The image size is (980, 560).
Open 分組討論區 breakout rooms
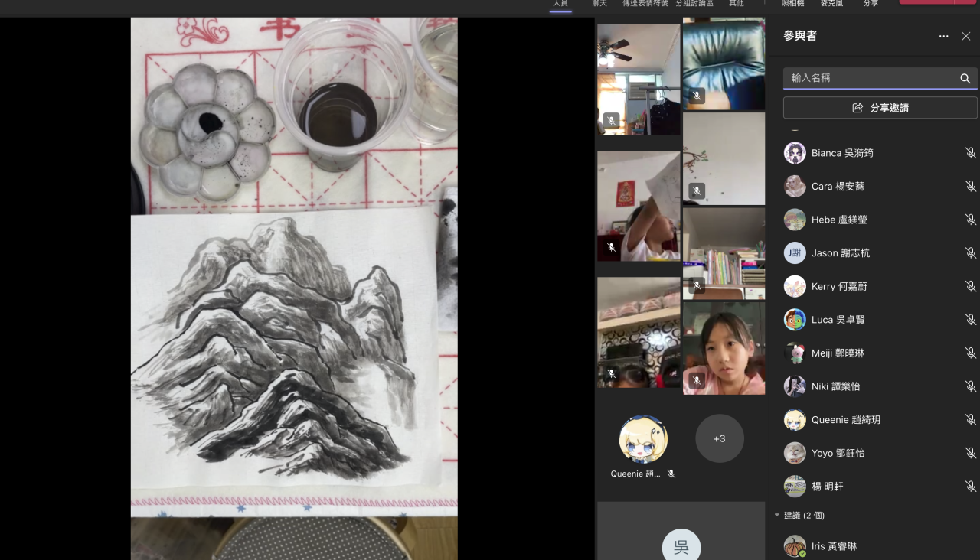pos(694,4)
